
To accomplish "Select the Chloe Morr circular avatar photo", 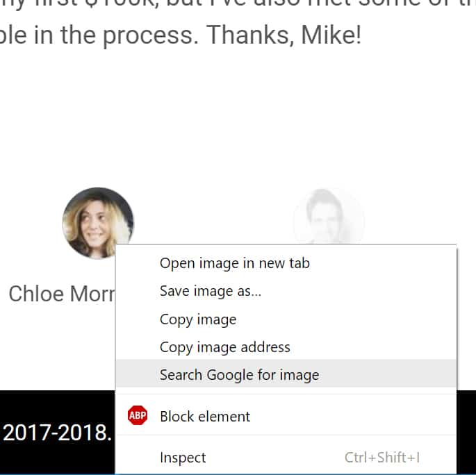I will [x=98, y=223].
